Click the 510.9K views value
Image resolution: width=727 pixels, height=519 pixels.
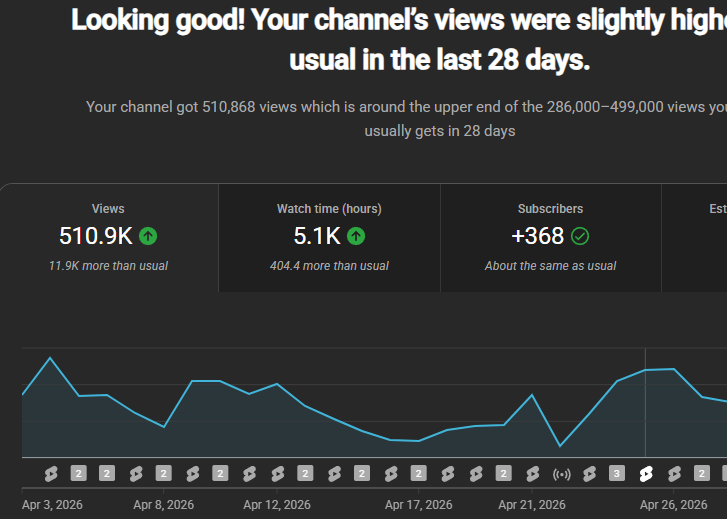tap(96, 236)
